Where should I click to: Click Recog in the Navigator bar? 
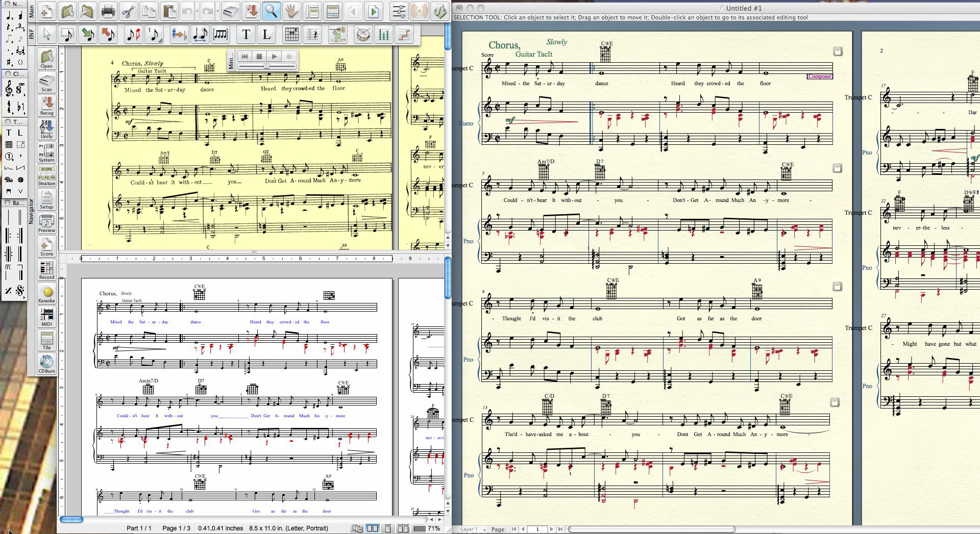tap(46, 106)
